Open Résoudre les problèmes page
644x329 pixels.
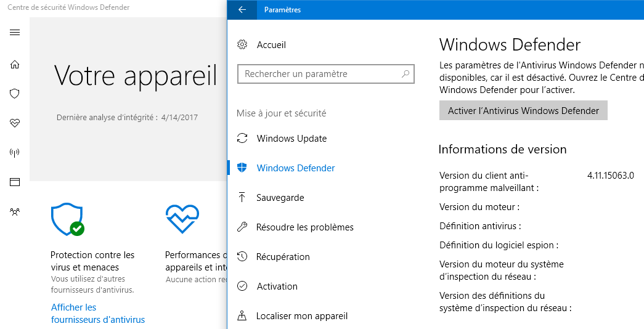[x=305, y=227]
